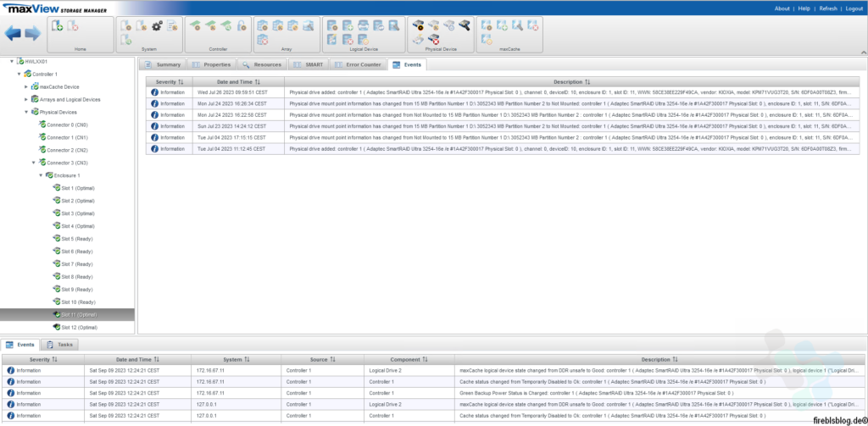The width and height of the screenshot is (868, 426).
Task: Sort upper events by Severity
Action: coord(170,82)
